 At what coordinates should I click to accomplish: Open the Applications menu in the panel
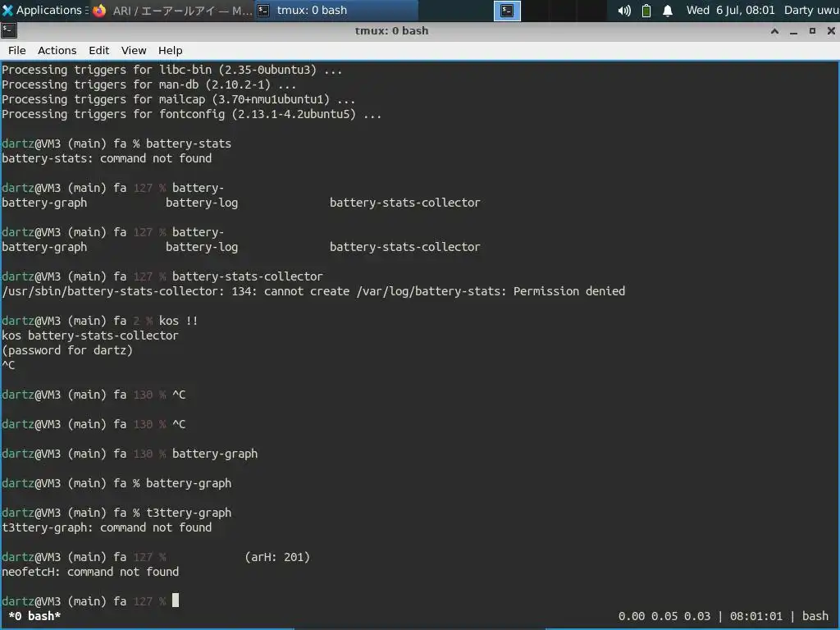[x=43, y=10]
